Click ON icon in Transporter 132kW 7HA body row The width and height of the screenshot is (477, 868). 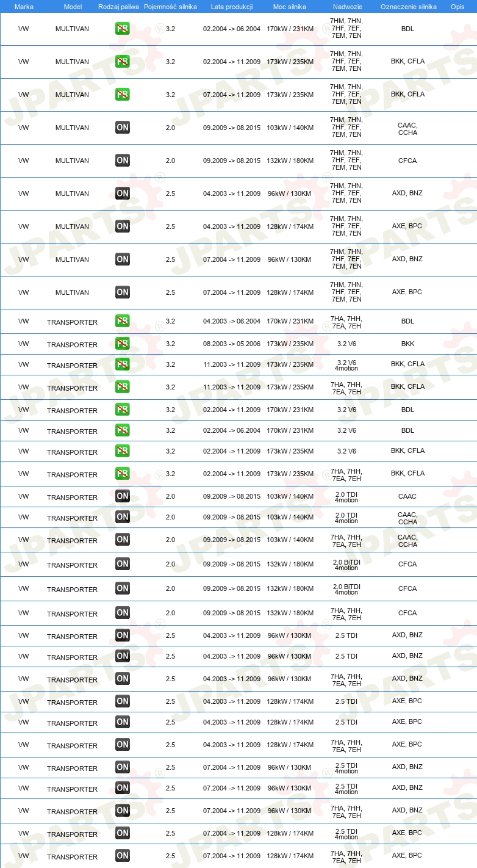(x=123, y=612)
